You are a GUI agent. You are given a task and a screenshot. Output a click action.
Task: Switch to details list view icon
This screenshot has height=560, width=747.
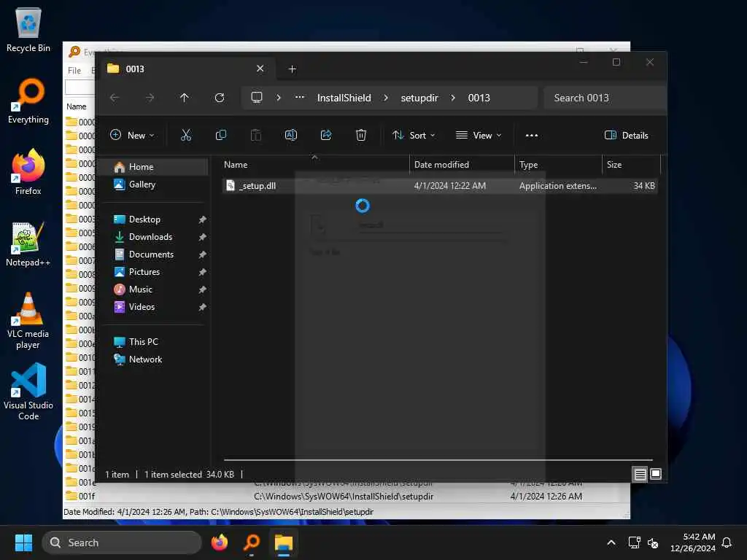pos(640,474)
